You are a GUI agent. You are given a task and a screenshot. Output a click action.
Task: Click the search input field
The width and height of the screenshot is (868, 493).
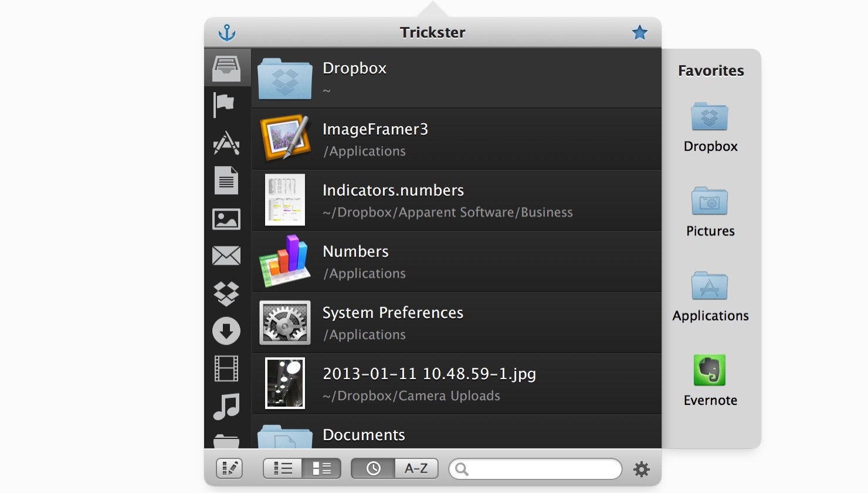pyautogui.click(x=535, y=469)
